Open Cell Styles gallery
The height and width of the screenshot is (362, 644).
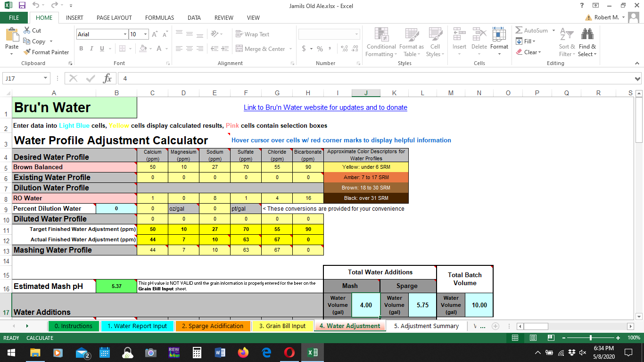[435, 41]
